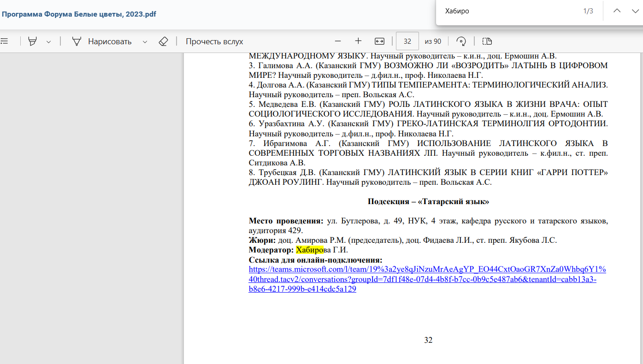Select the eraser tool icon
The image size is (643, 364).
163,41
